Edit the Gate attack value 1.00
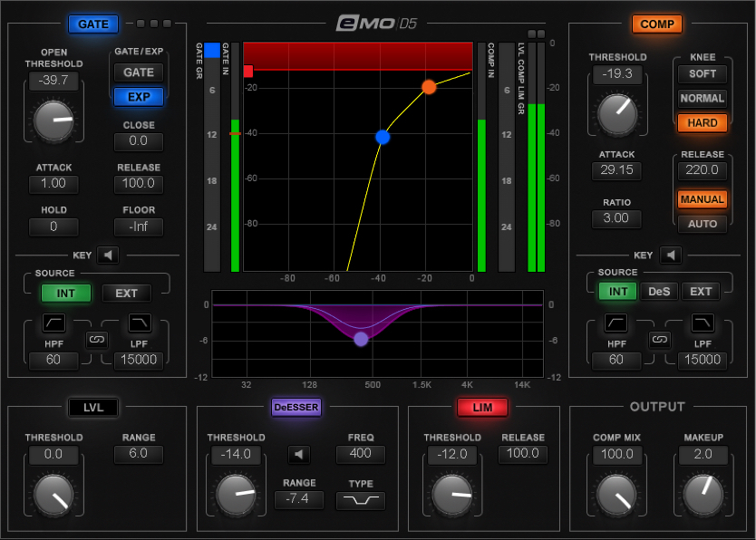756x540 pixels. (53, 184)
